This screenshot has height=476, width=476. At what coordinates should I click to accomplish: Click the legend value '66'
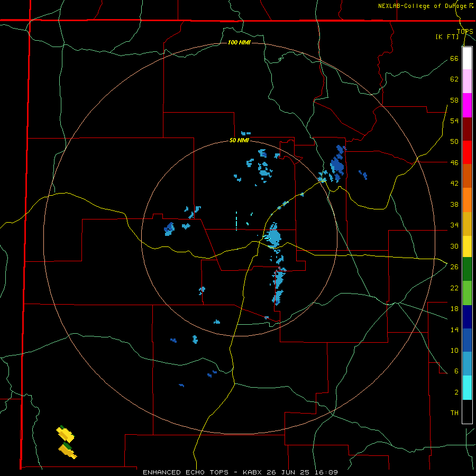click(454, 59)
